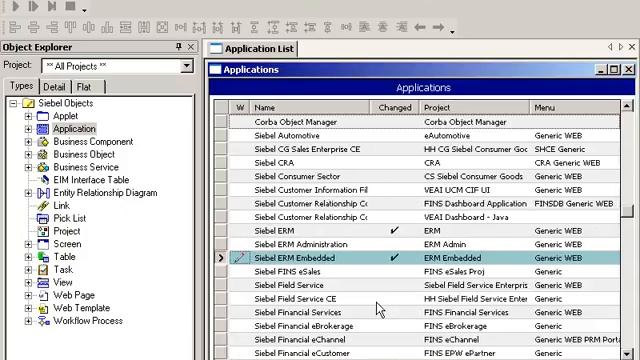Expand the View tree node

28,283
